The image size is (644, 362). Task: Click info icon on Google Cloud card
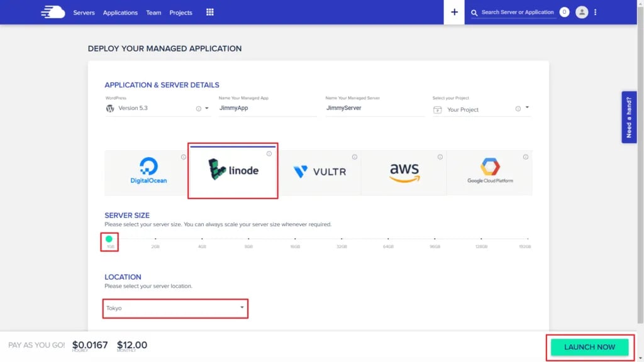(x=525, y=156)
